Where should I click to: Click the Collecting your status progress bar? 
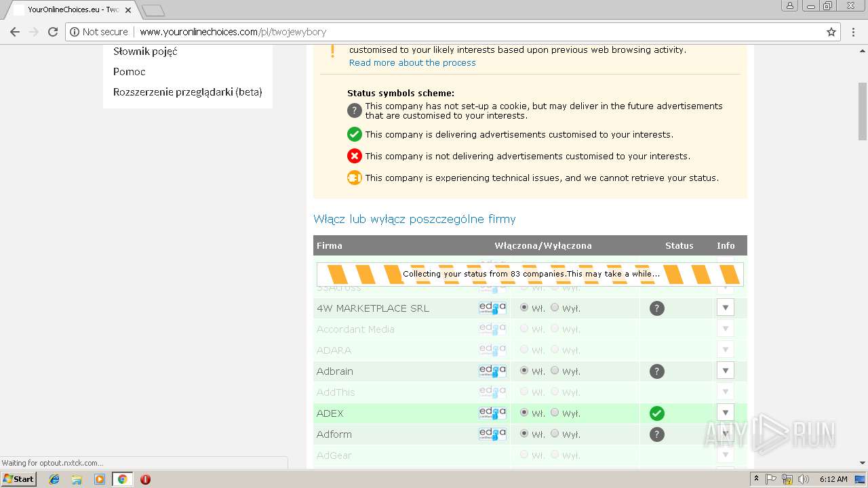coord(530,274)
